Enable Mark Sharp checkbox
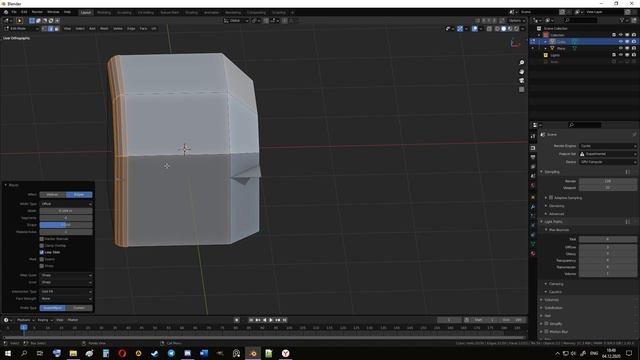Screen dimensions: 640x360 point(42,266)
